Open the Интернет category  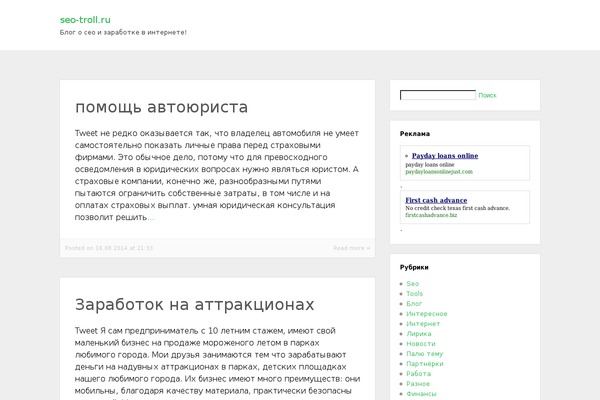tap(423, 323)
